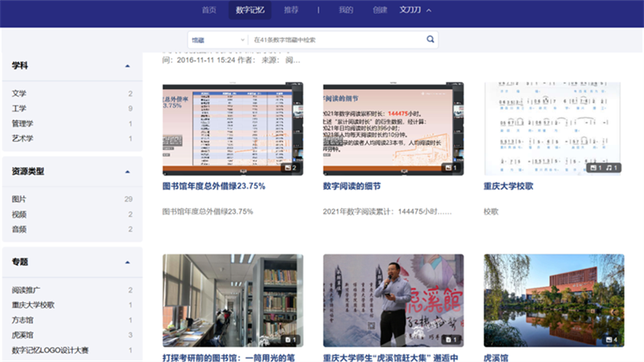Open the sheet music thumbnail

pyautogui.click(x=552, y=129)
